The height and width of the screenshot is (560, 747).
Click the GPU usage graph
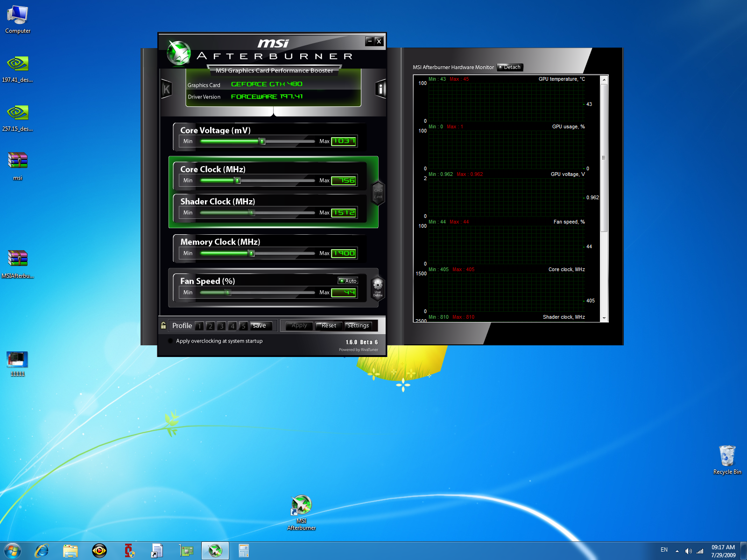[x=506, y=150]
